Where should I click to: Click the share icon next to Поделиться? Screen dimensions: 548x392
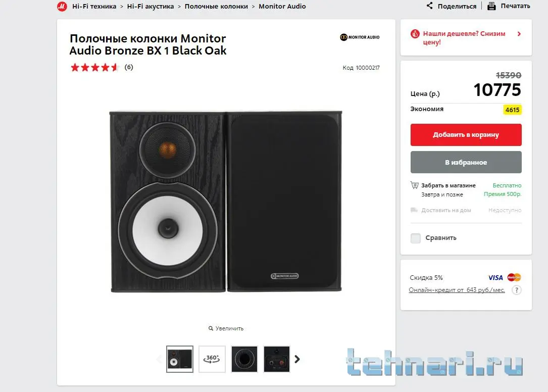(429, 6)
